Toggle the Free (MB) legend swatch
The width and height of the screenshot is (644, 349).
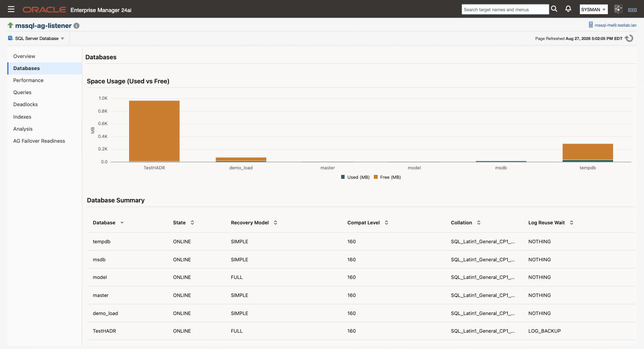(376, 177)
